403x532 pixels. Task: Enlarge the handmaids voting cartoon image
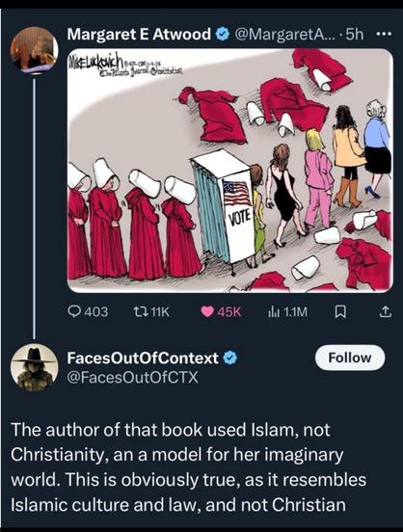(230, 171)
